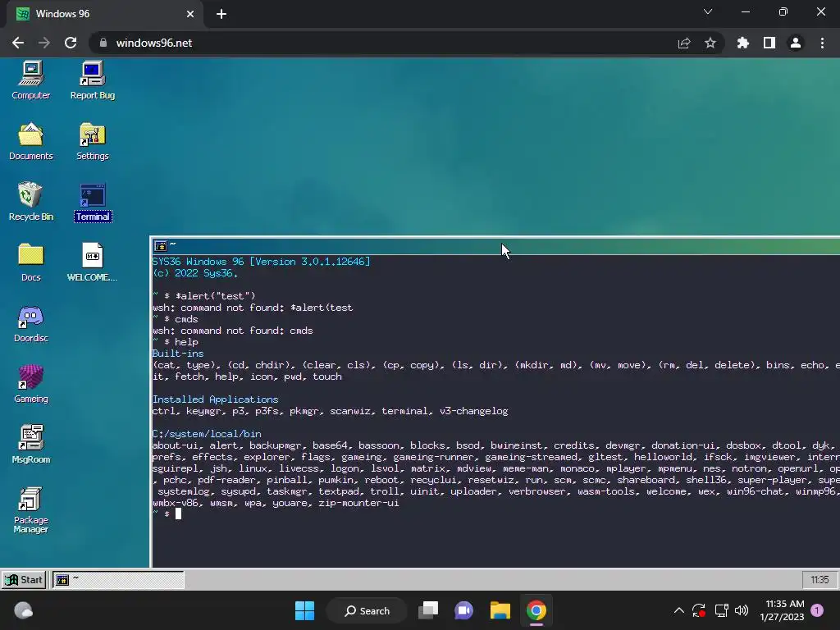Image resolution: width=840 pixels, height=630 pixels.
Task: Select the Windows 96 browser tab
Action: (x=105, y=14)
